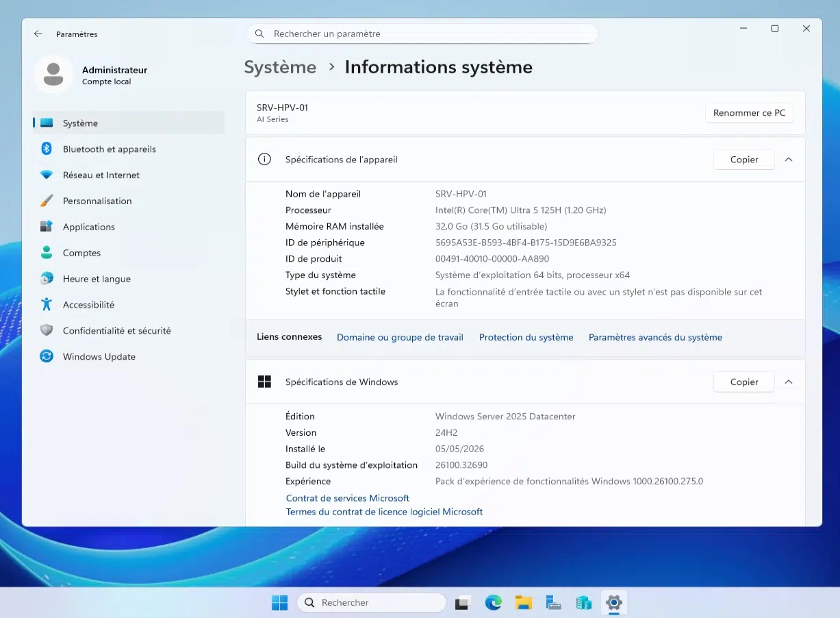Go to Windows Update settings
Screen dimensions: 840x618
(129, 356)
